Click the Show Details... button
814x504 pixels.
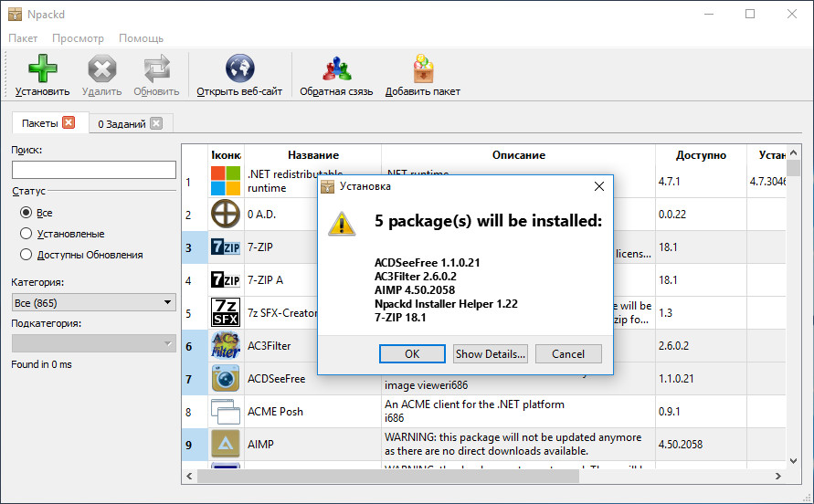(490, 354)
